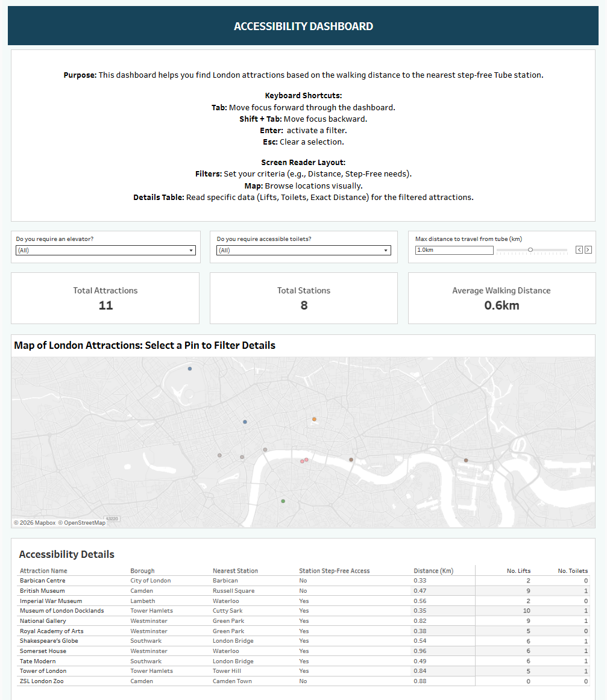
Task: Click the Attraction Name column header
Action: [43, 570]
